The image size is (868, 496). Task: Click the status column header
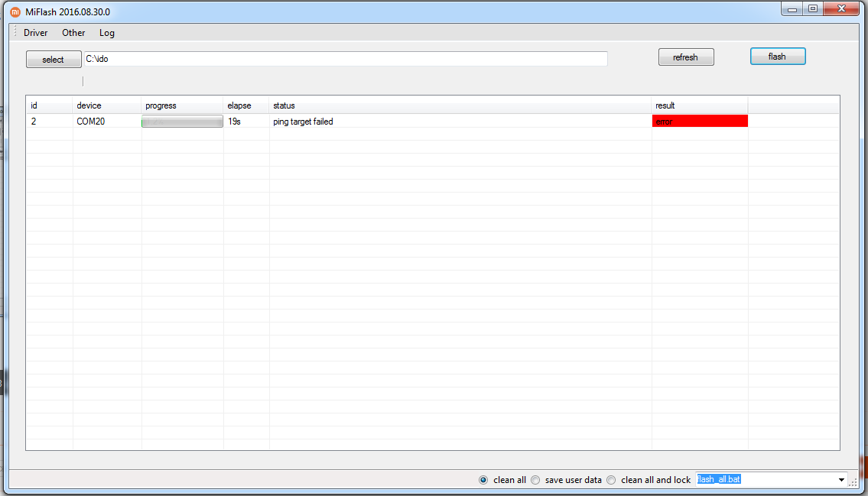(x=460, y=105)
